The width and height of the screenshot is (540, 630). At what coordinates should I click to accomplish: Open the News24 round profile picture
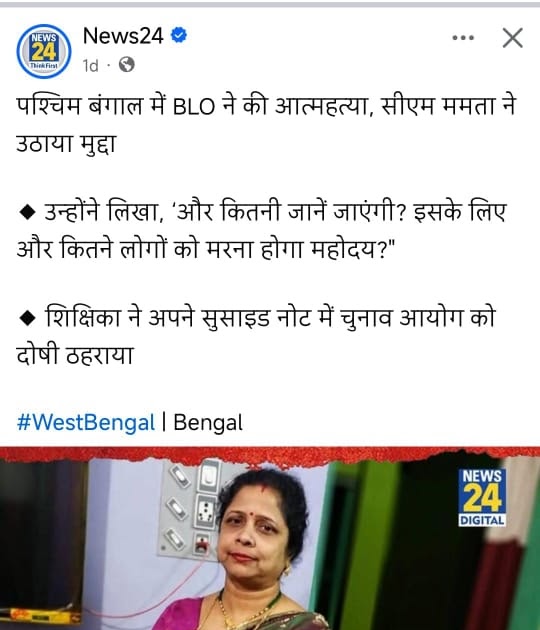44,51
